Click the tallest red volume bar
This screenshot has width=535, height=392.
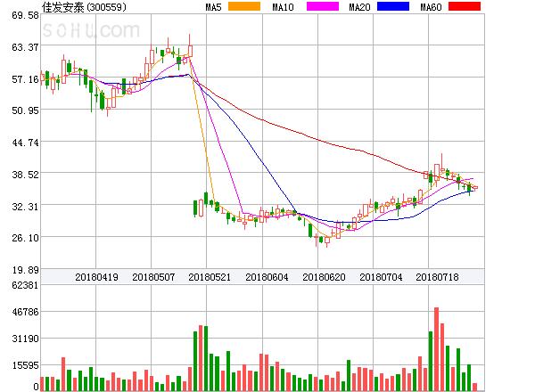coord(436,349)
